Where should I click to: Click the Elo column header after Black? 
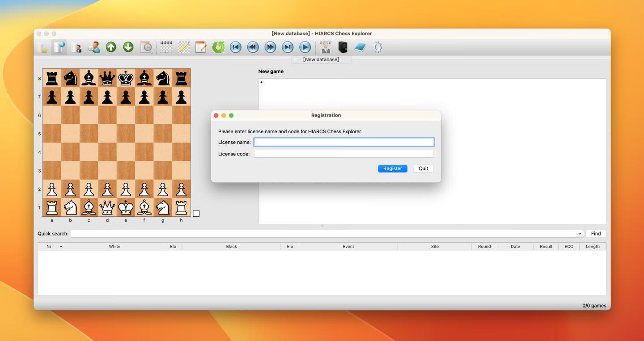tap(290, 247)
